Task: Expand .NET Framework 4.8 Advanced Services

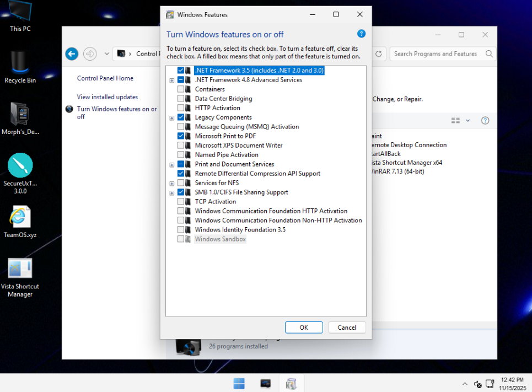Action: click(x=172, y=80)
